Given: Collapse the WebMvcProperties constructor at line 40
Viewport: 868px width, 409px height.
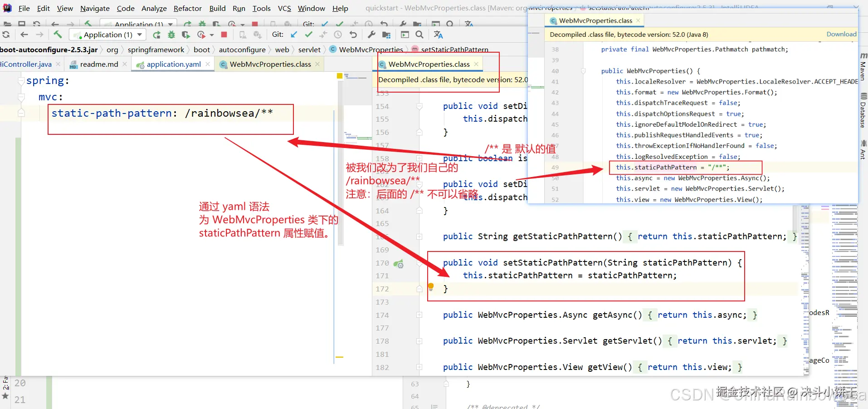Looking at the screenshot, I should pyautogui.click(x=583, y=71).
